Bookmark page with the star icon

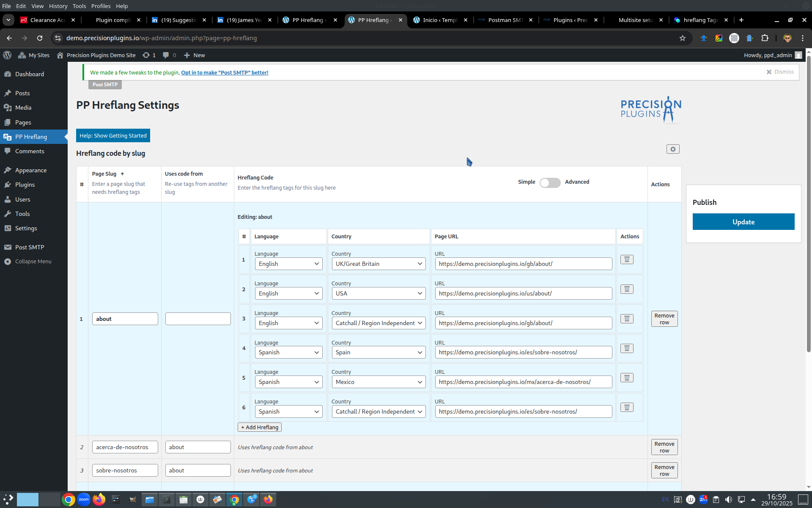(682, 38)
